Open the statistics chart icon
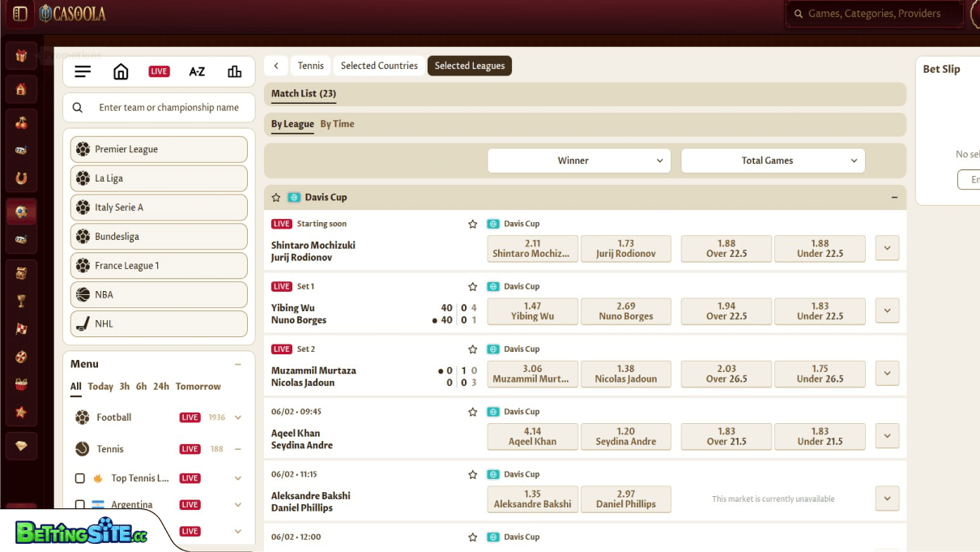Viewport: 980px width, 552px height. point(234,71)
